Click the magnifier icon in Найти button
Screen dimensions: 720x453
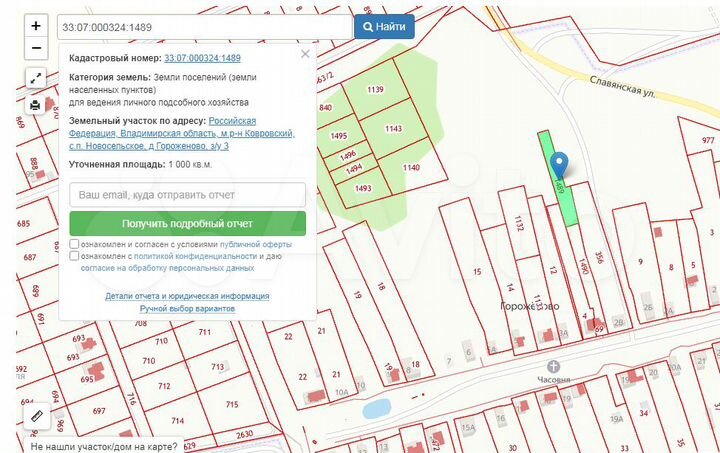coord(369,27)
